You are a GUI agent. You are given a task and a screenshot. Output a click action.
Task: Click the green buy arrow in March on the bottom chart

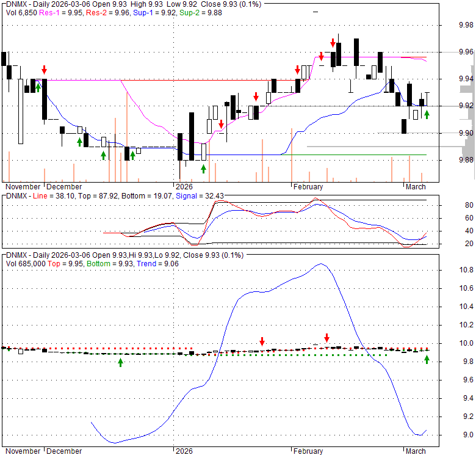click(x=427, y=360)
